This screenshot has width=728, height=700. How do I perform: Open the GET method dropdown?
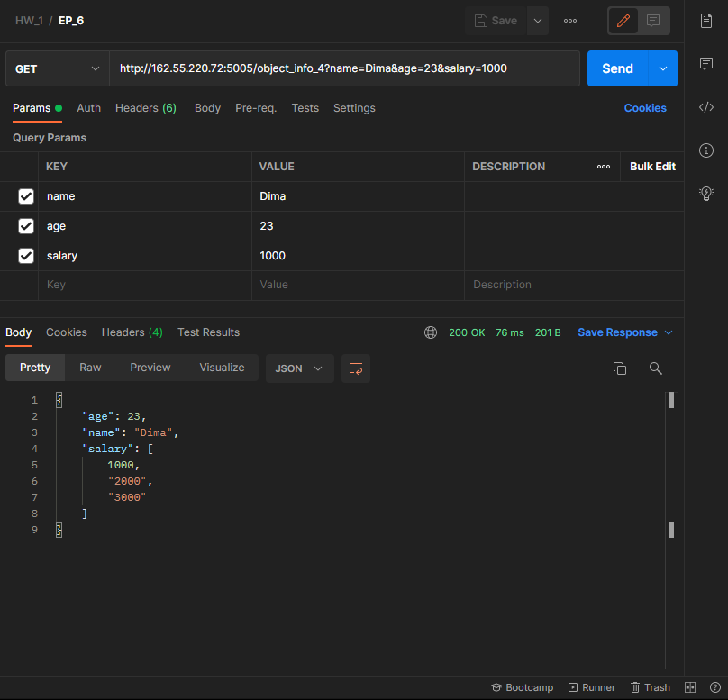click(57, 68)
